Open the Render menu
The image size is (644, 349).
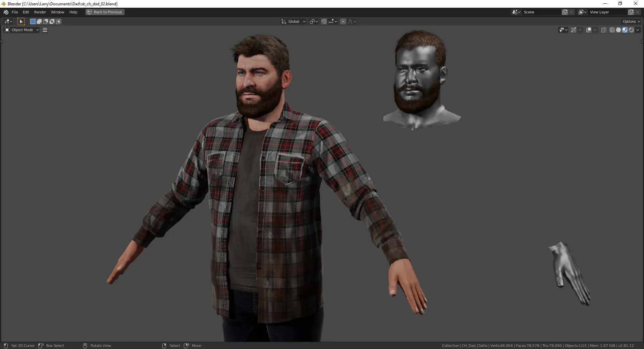(x=40, y=12)
